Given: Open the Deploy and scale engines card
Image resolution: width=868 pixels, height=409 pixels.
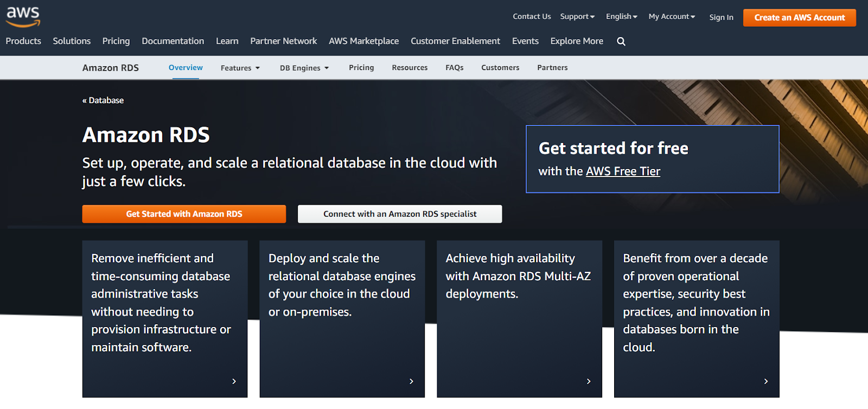Looking at the screenshot, I should 342,319.
